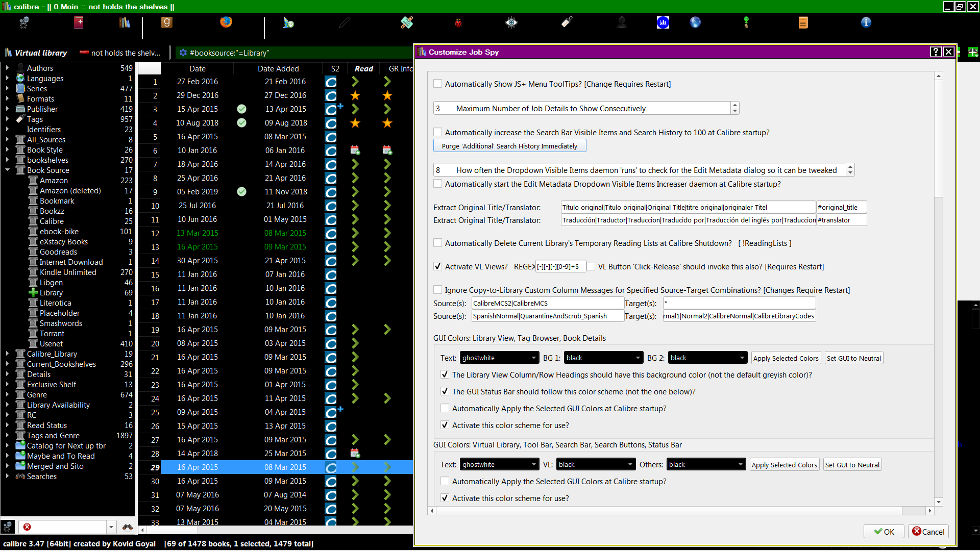Viewport: 980px width, 551px height.
Task: Uncheck Activate VL Views checkbox
Action: [x=437, y=266]
